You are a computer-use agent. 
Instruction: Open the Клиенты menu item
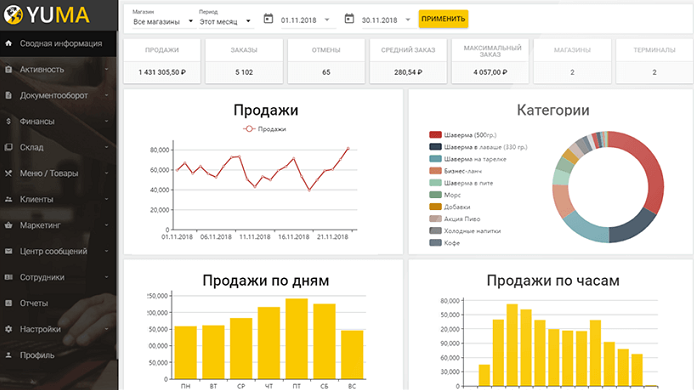58,199
